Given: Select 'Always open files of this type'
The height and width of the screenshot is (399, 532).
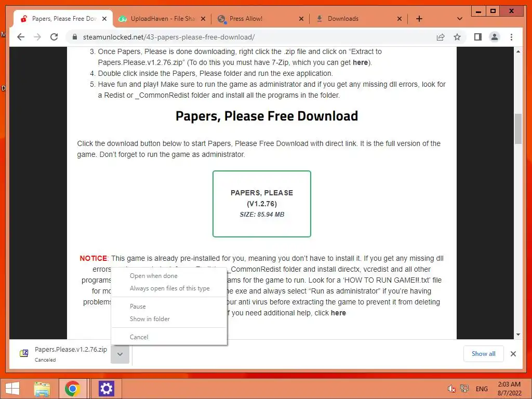Looking at the screenshot, I should (x=169, y=288).
